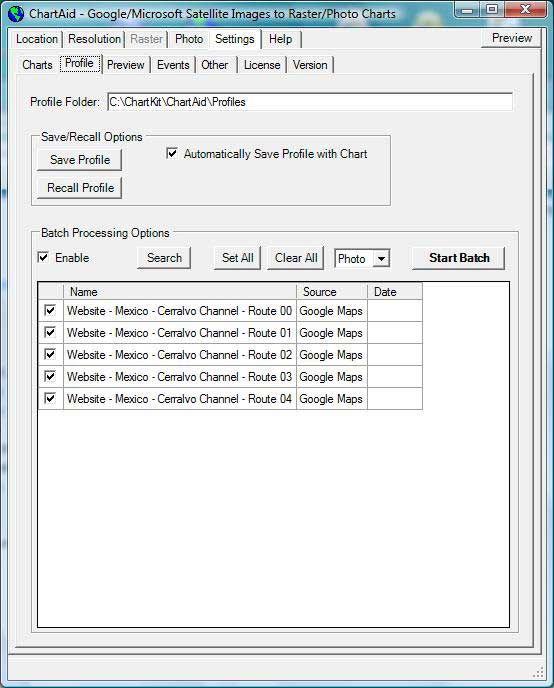
Task: Click the Start Batch button
Action: (459, 258)
